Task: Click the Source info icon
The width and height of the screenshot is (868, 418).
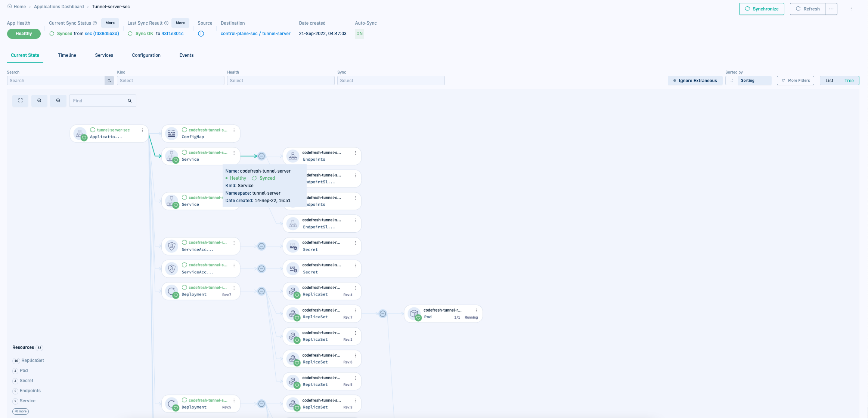Action: (201, 34)
